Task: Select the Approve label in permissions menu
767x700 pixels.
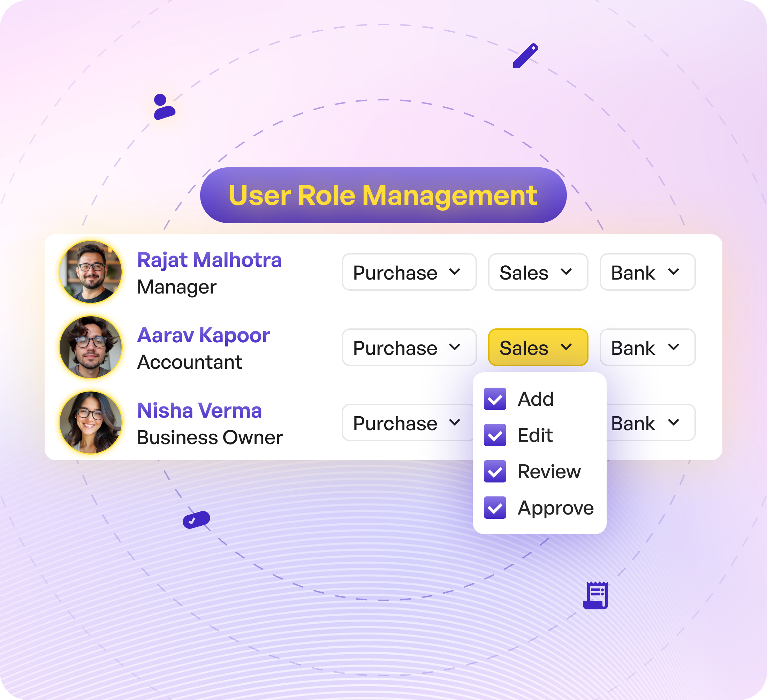Action: (555, 508)
